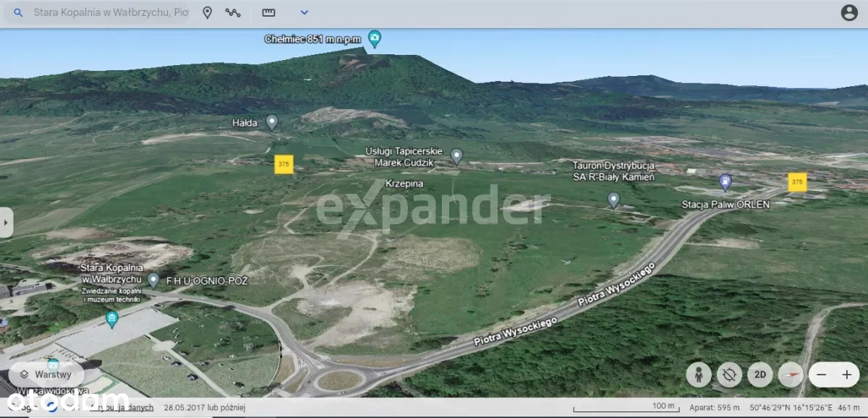This screenshot has width=868, height=418.
Task: Click the Chełmiec photo camera marker
Action: [x=374, y=38]
